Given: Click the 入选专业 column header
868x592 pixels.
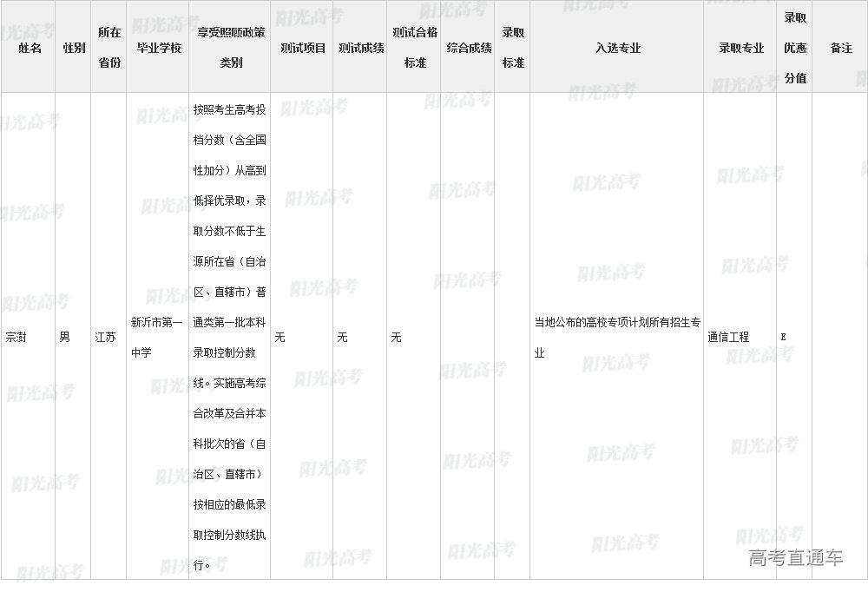Looking at the screenshot, I should coord(617,48).
